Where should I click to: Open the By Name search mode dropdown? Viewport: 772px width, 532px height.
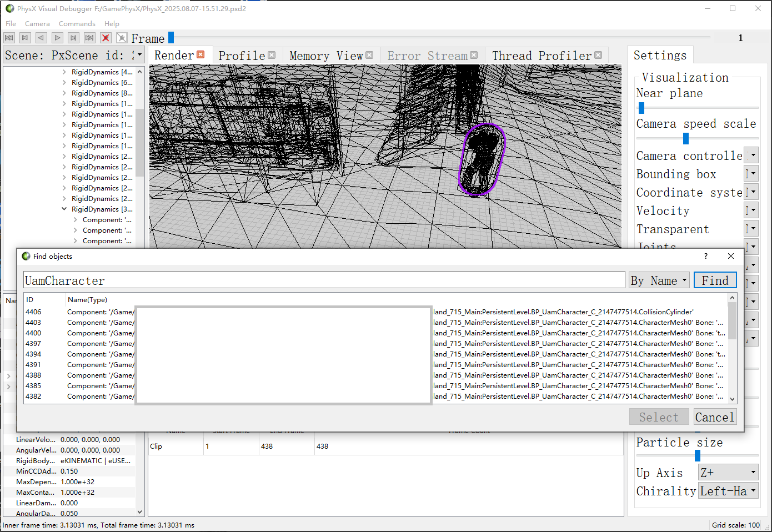tap(659, 280)
